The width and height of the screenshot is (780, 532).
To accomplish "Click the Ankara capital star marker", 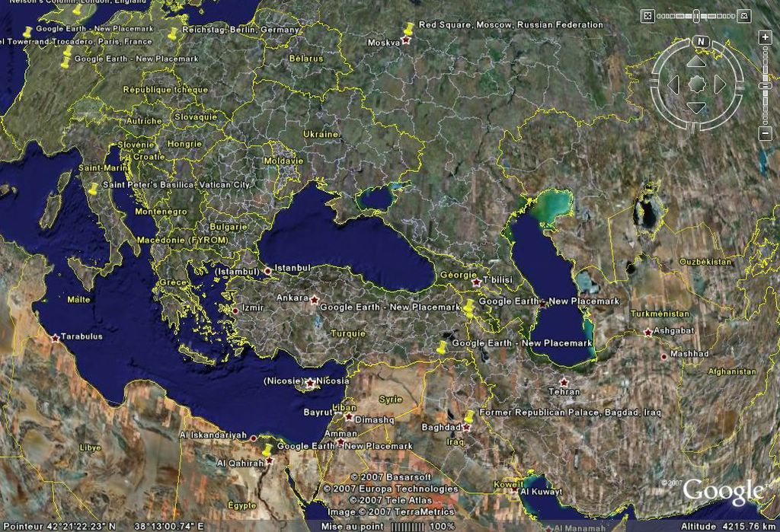I will [315, 300].
